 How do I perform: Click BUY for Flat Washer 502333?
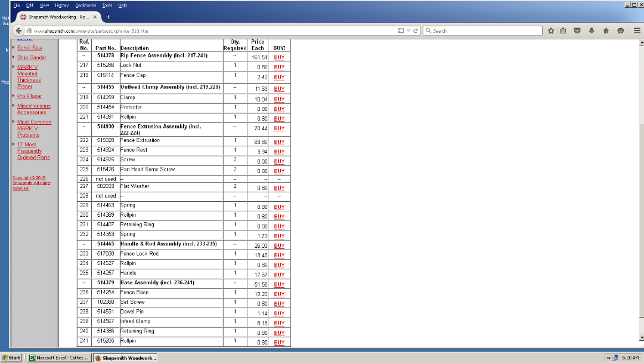[279, 188]
